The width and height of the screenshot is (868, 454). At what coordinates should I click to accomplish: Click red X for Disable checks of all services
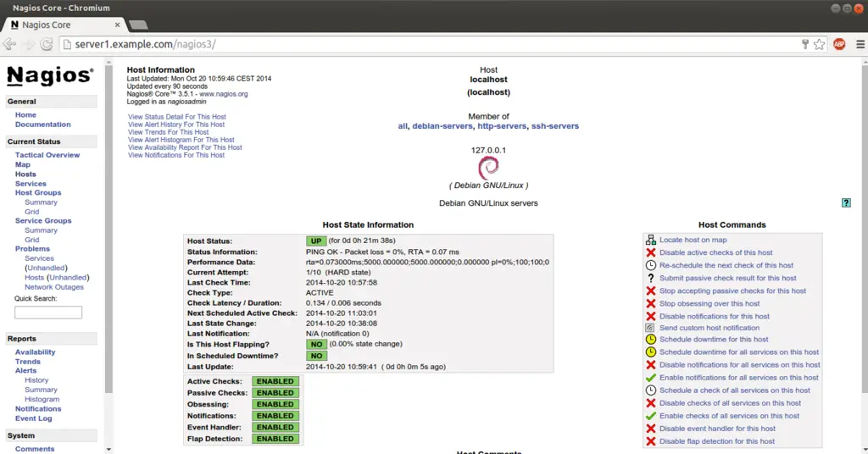click(x=650, y=403)
